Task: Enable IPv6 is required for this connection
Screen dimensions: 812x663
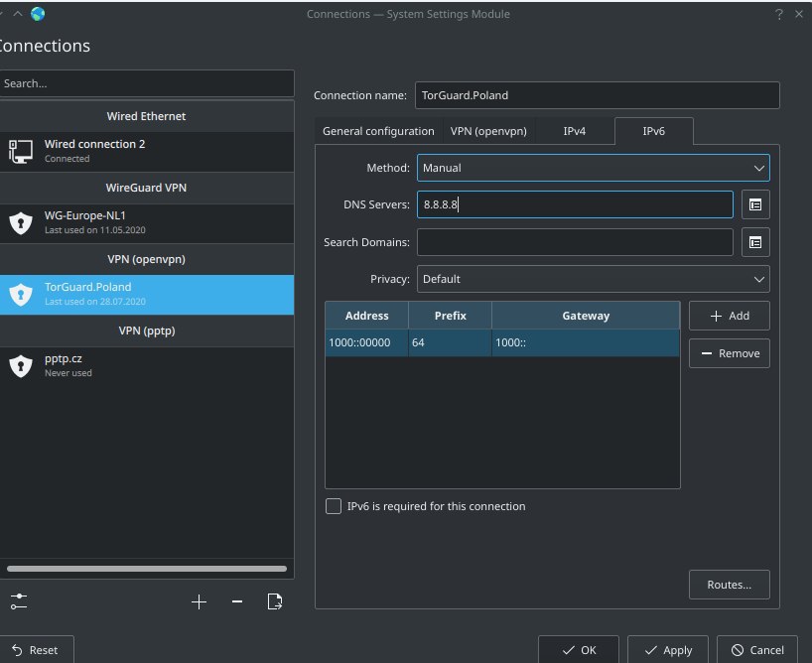Action: click(x=334, y=506)
